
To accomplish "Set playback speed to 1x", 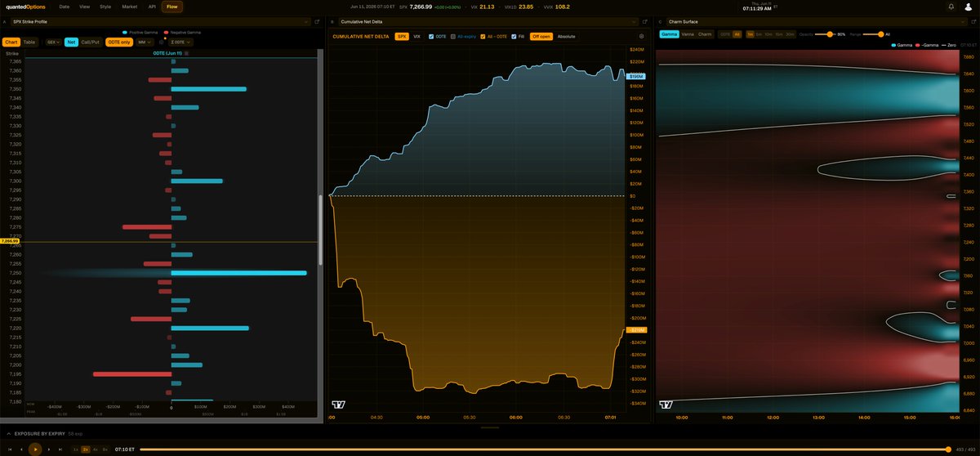I will [76, 449].
